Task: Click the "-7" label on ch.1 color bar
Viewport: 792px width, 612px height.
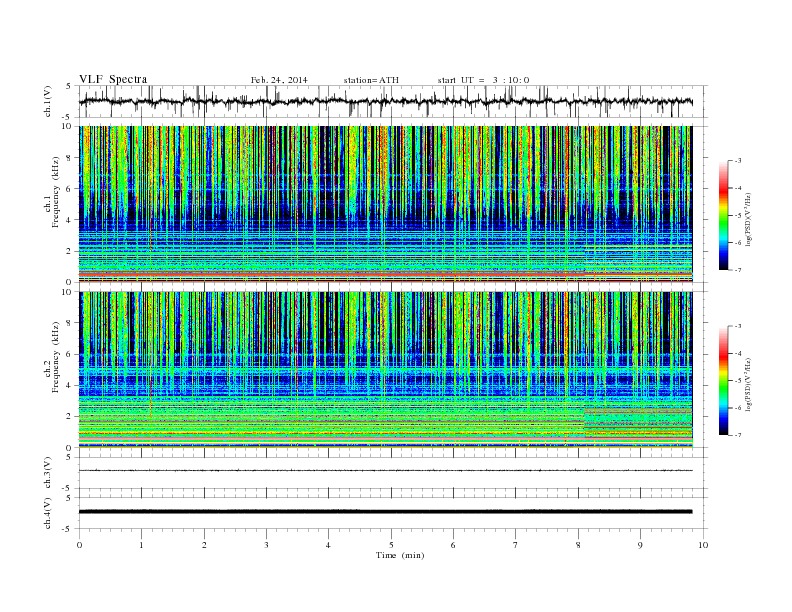Action: pyautogui.click(x=738, y=270)
